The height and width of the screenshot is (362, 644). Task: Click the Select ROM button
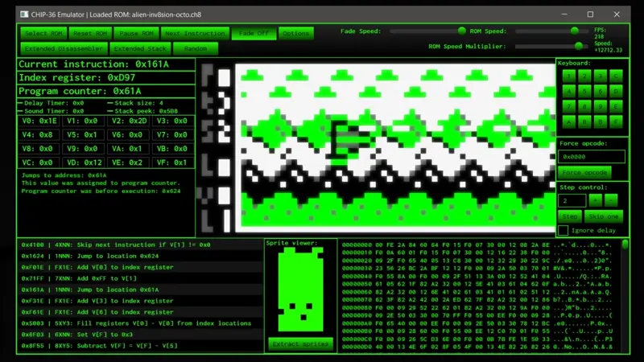point(43,33)
